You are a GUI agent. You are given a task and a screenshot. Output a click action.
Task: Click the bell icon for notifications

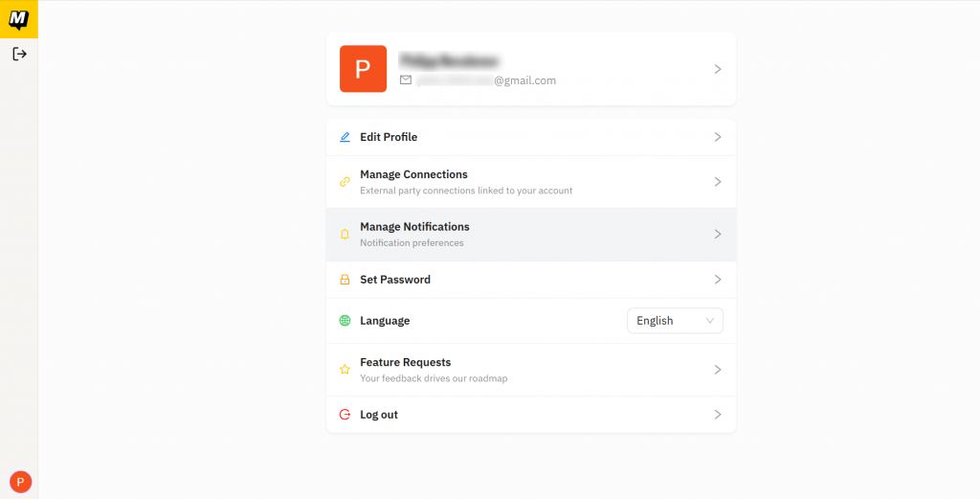(x=345, y=235)
